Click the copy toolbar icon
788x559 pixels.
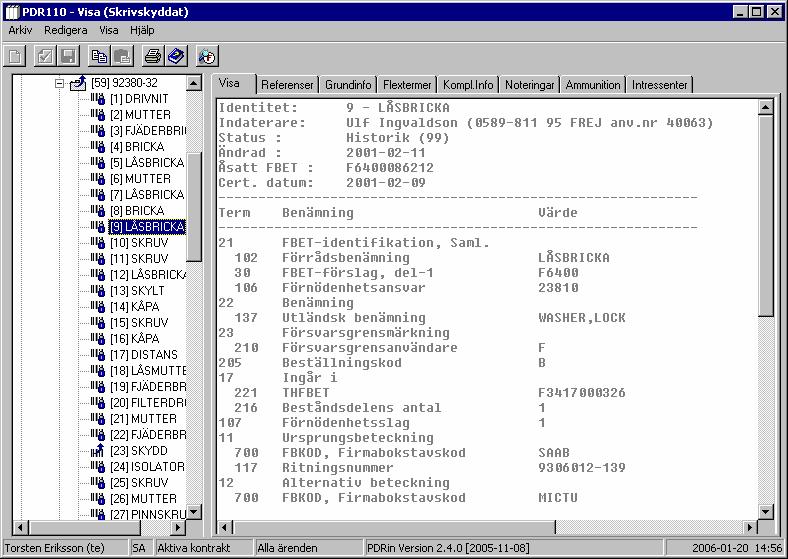point(98,56)
